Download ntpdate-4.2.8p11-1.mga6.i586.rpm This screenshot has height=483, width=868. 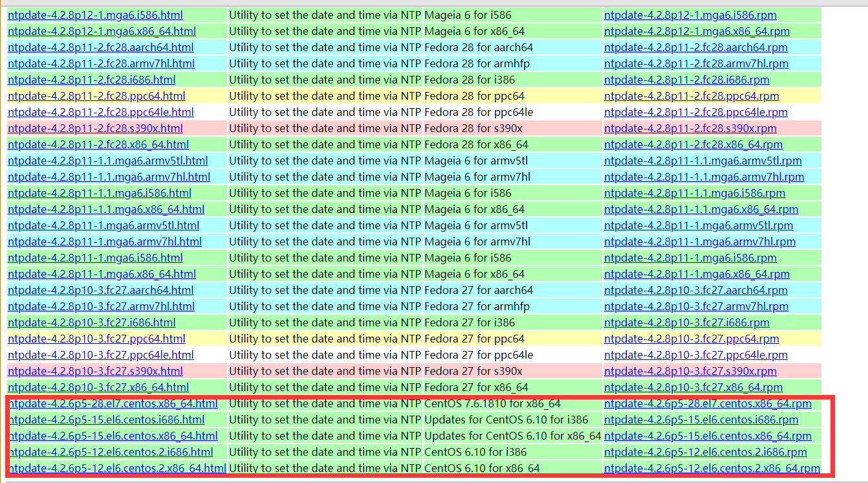pyautogui.click(x=690, y=258)
